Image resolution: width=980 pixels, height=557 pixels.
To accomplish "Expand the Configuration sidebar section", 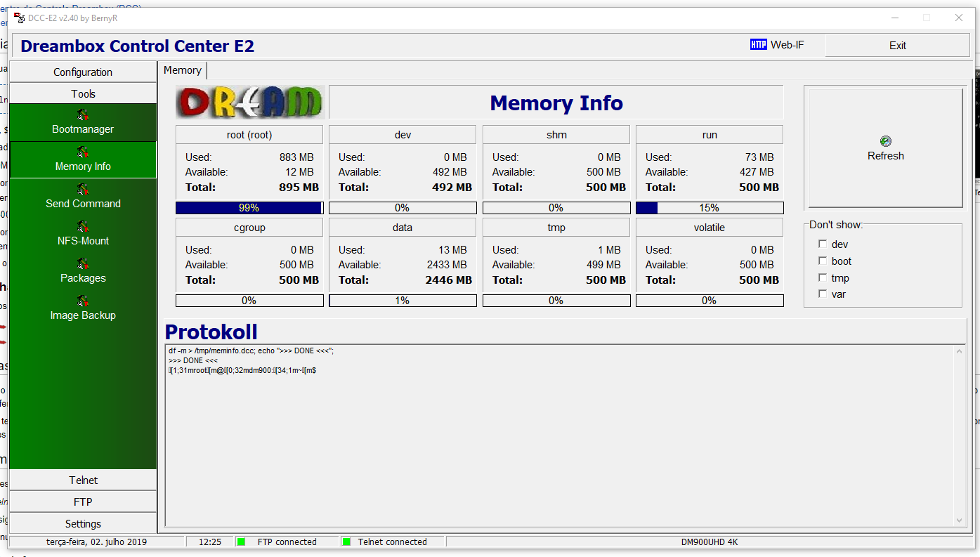I will [83, 72].
